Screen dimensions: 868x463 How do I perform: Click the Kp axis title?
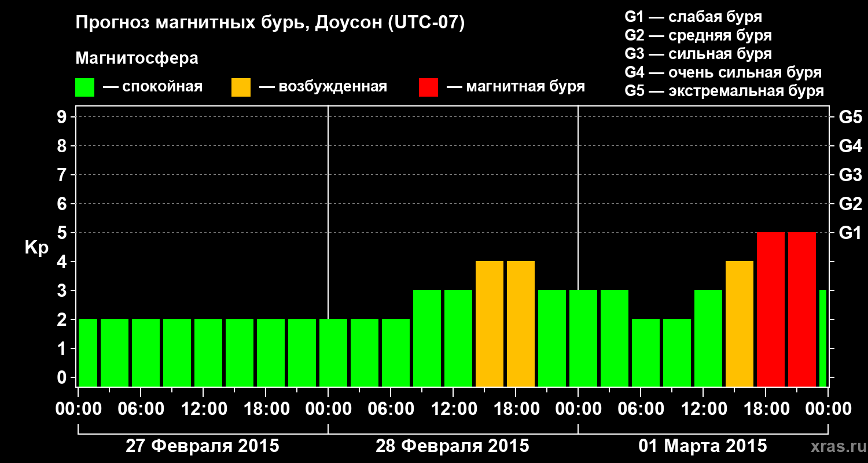[36, 248]
